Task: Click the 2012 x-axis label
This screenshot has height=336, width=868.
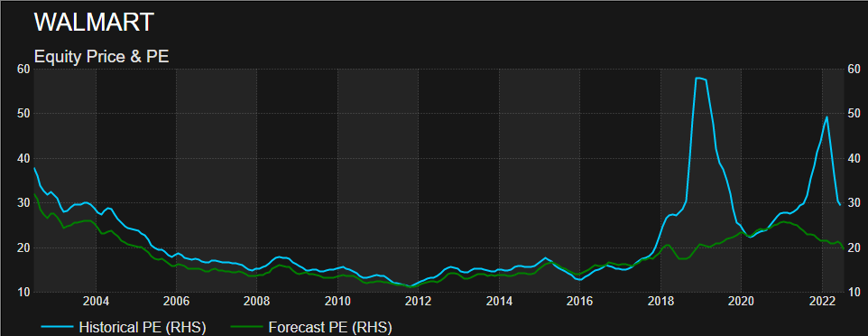Action: click(418, 301)
